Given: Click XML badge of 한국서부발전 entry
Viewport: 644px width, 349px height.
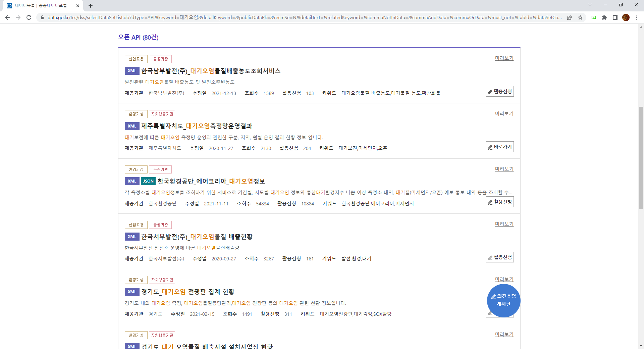Looking at the screenshot, I should [x=132, y=237].
